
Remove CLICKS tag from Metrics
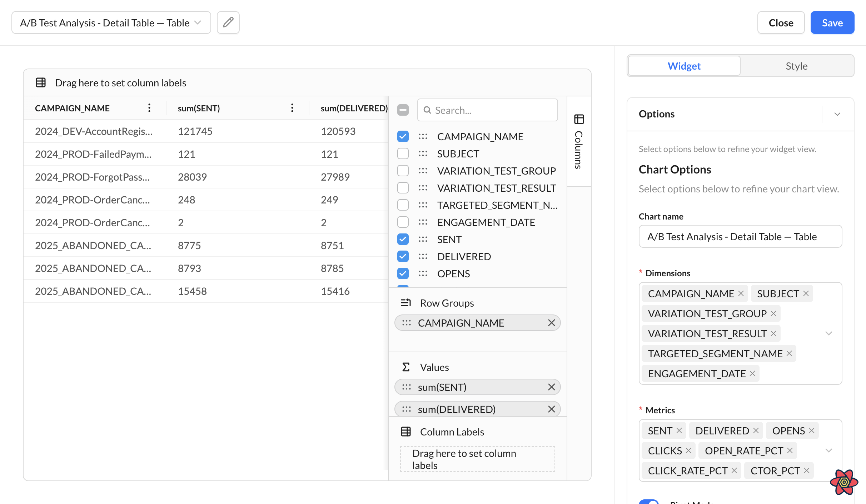(x=688, y=450)
